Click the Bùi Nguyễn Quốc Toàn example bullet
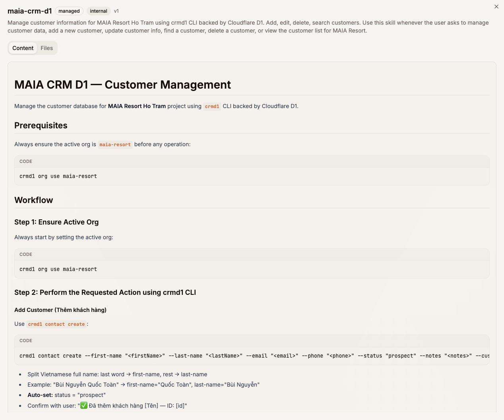The width and height of the screenshot is (504, 420). point(143,385)
